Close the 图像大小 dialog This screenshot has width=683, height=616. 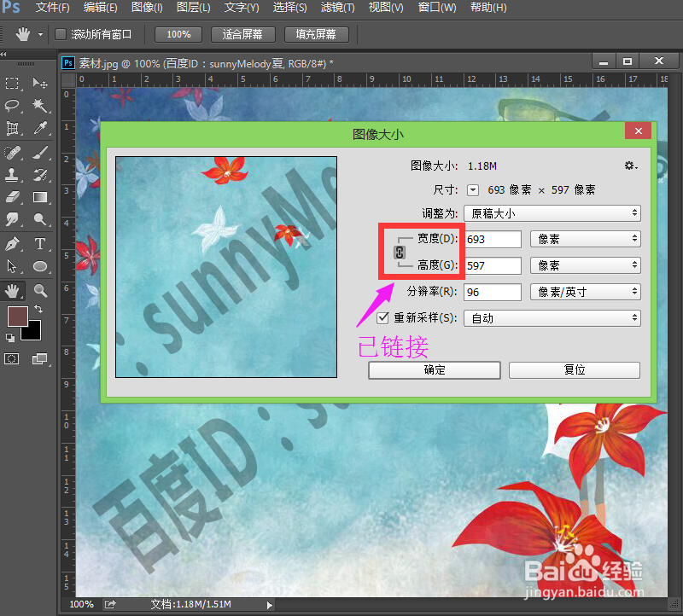pos(638,131)
